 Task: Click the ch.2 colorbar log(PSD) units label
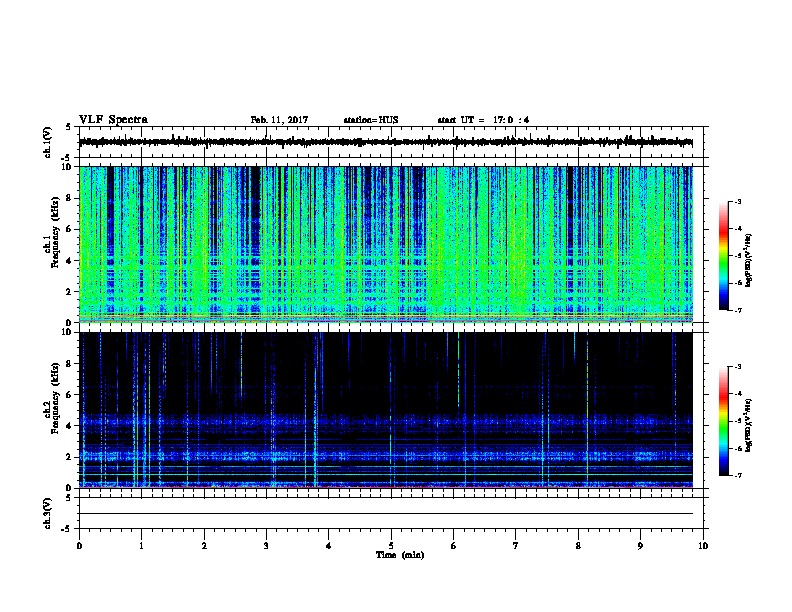pos(748,425)
